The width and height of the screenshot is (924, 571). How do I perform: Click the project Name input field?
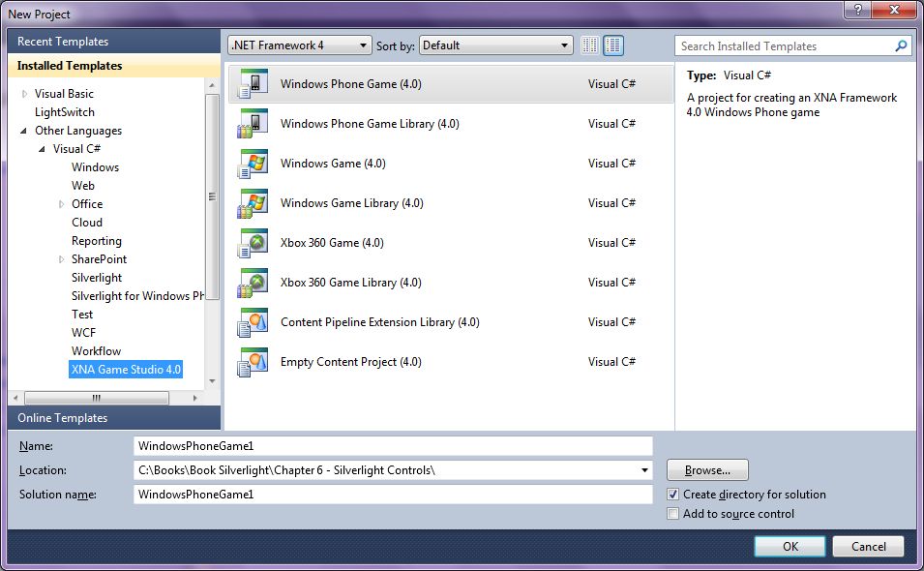click(393, 446)
